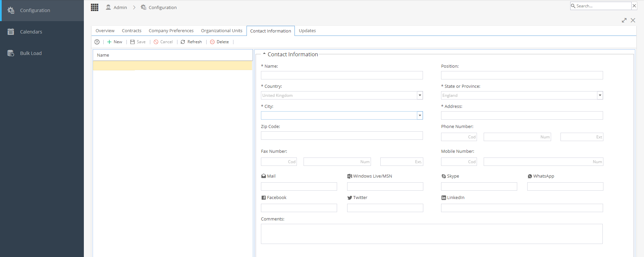This screenshot has width=644, height=257.
Task: Click into the Comments text area
Action: (432, 234)
